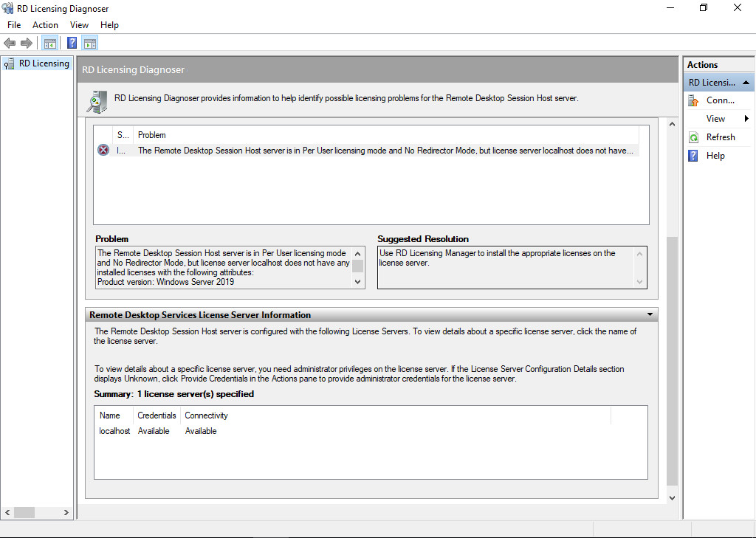Open the File menu
Screen dimensions: 756x538
[x=14, y=25]
